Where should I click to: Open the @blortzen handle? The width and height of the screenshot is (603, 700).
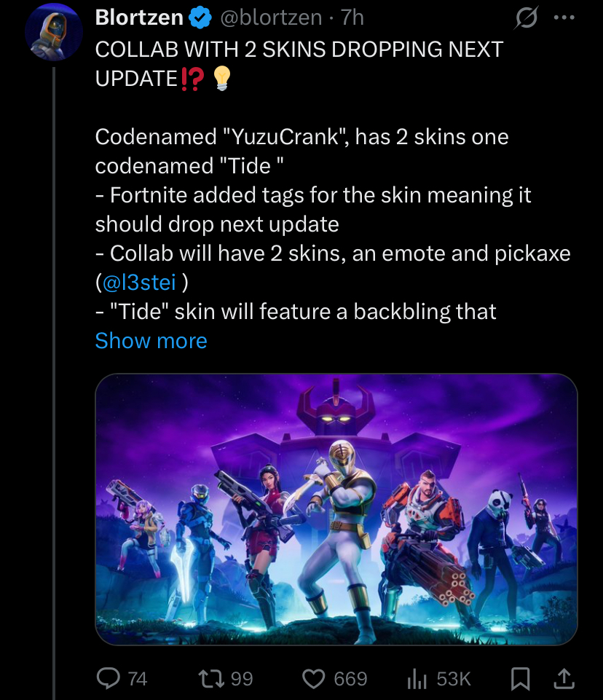click(272, 18)
